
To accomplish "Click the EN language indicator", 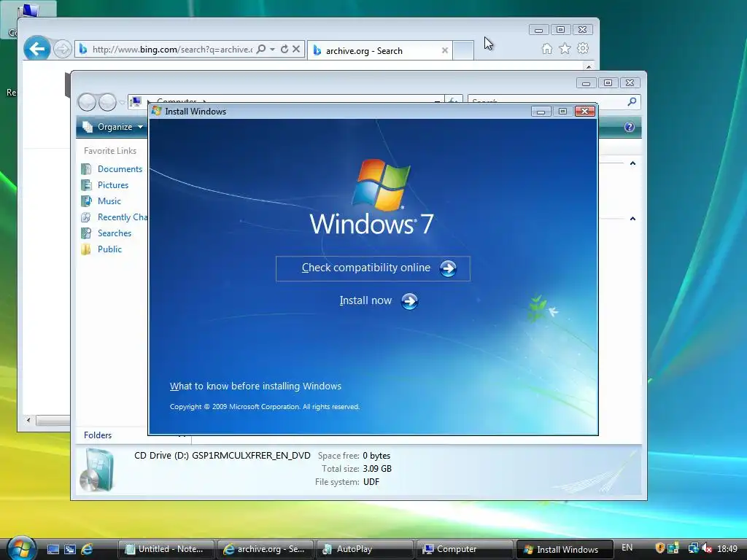I will 627,548.
